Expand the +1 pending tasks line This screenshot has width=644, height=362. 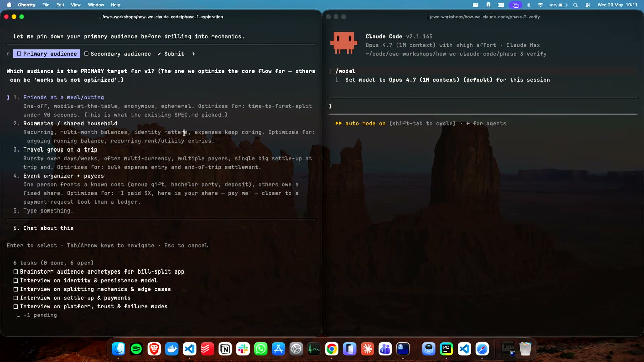[40, 315]
